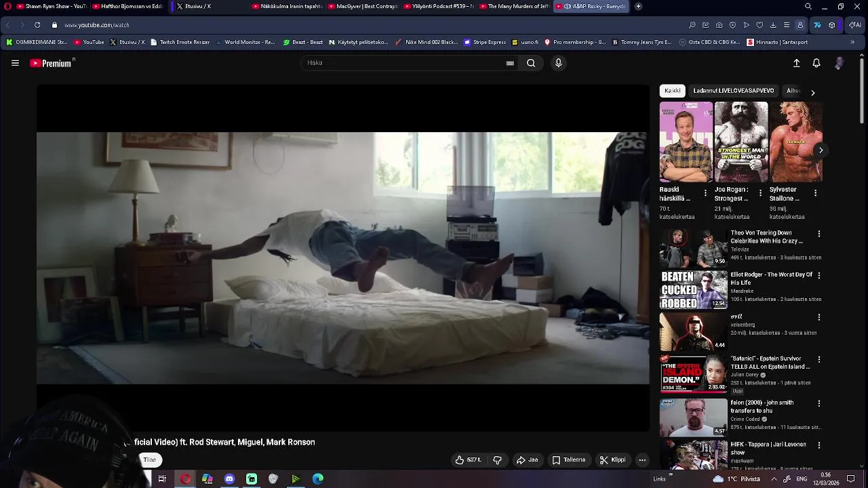Show hidden system tray icons chevron

click(774, 479)
